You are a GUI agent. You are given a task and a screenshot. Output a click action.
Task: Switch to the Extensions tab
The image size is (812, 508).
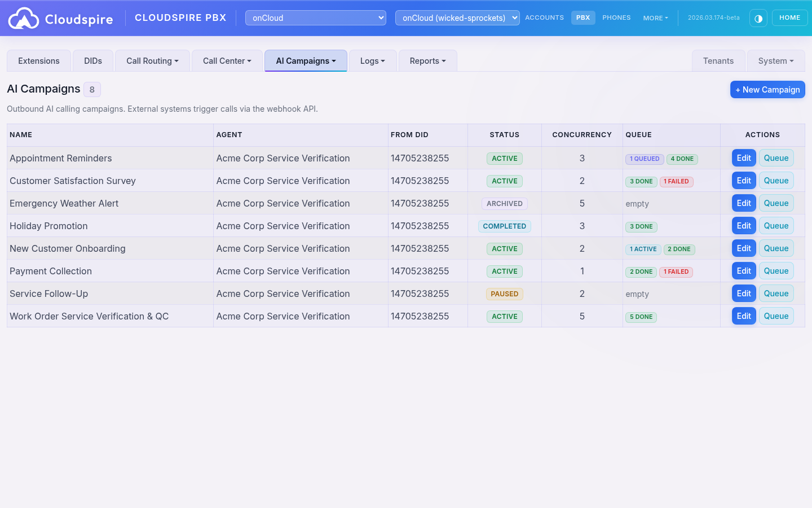[38, 60]
